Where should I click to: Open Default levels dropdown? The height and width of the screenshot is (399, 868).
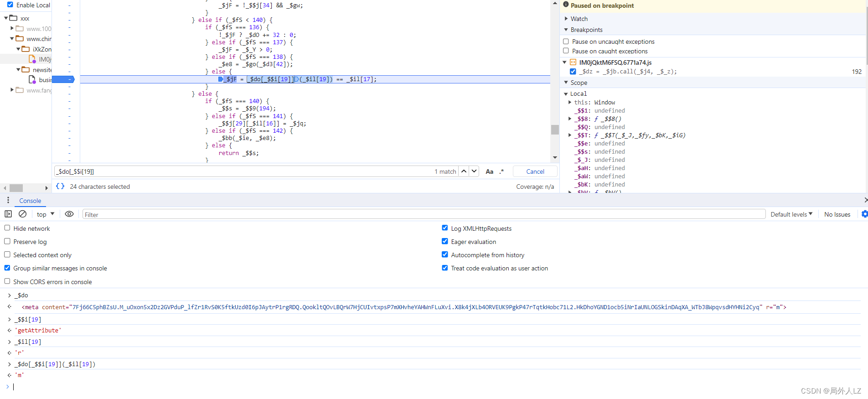(x=791, y=214)
